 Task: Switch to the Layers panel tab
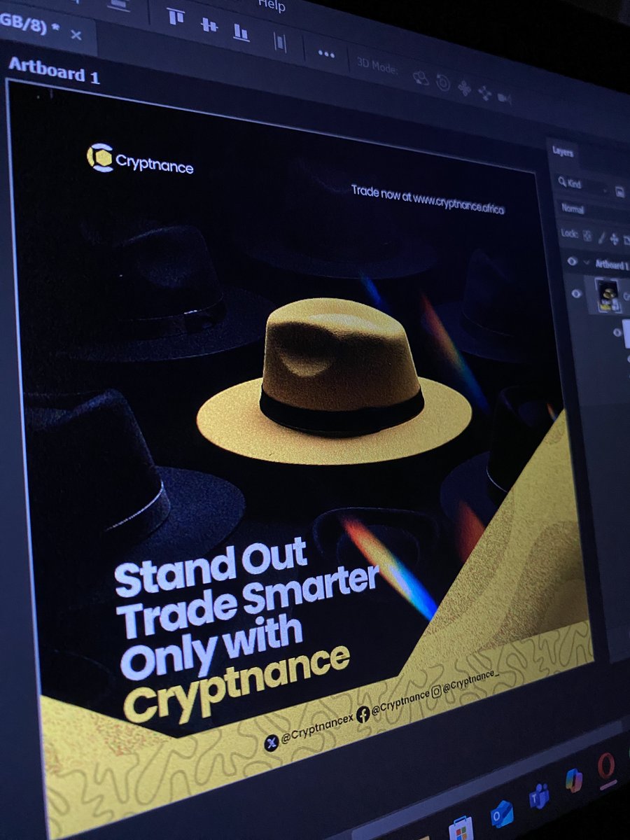pyautogui.click(x=563, y=151)
